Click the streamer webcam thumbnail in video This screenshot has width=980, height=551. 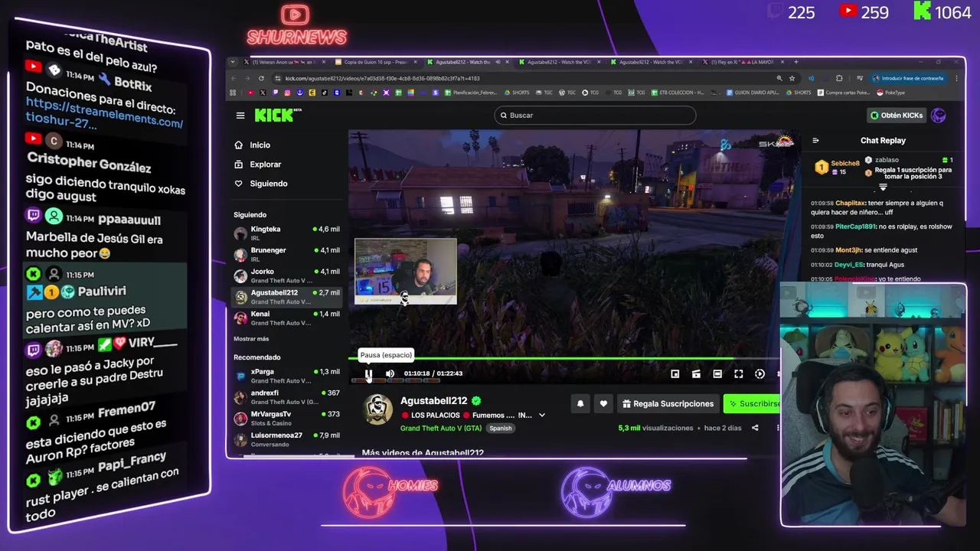(x=406, y=272)
